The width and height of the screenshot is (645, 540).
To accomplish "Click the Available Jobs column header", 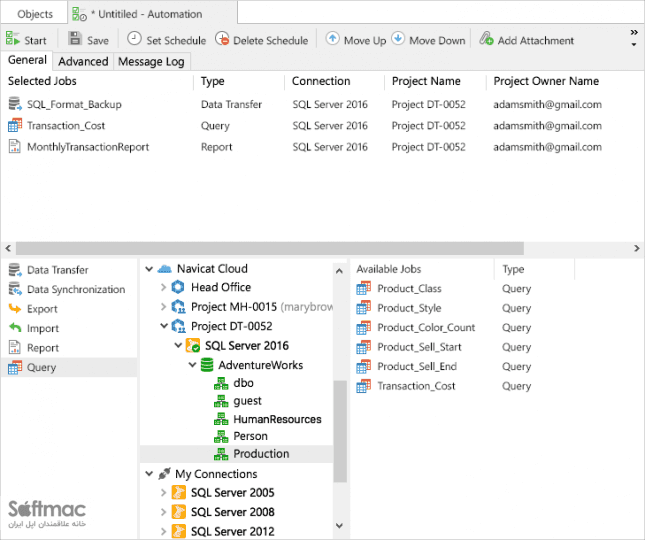I will click(x=422, y=269).
